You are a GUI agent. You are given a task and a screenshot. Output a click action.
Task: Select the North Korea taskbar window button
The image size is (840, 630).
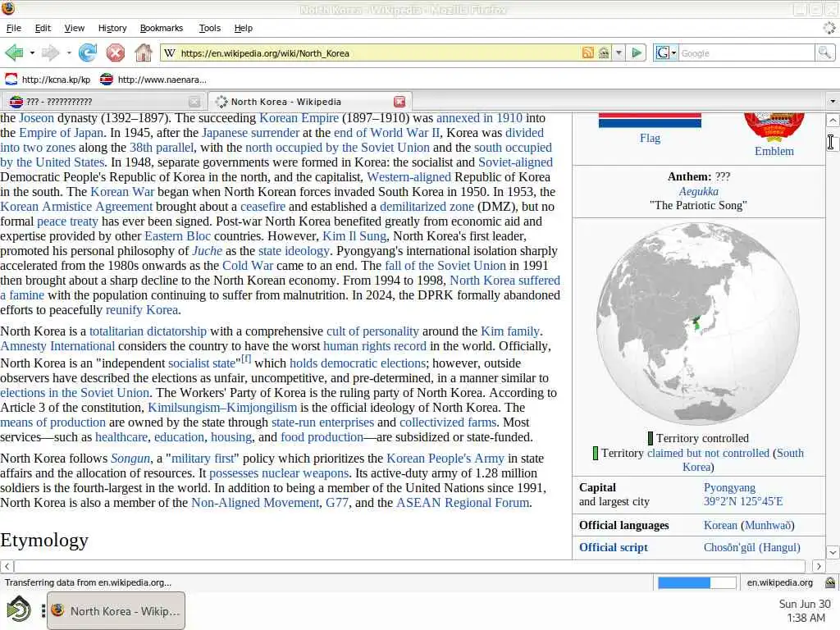click(x=116, y=610)
